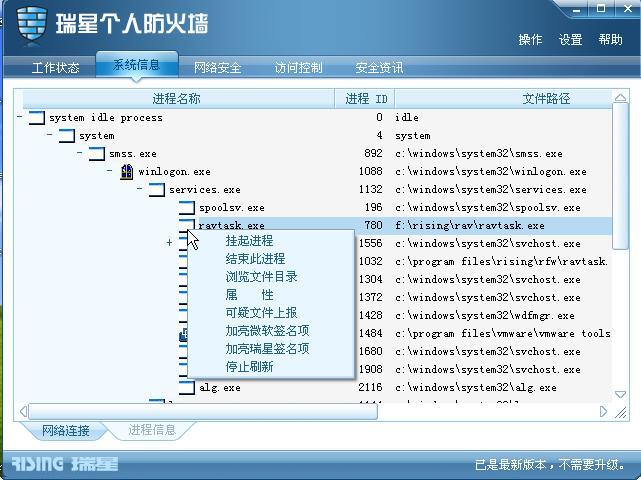The image size is (641, 480).
Task: Sort by the 进程 ID column header
Action: [x=366, y=99]
